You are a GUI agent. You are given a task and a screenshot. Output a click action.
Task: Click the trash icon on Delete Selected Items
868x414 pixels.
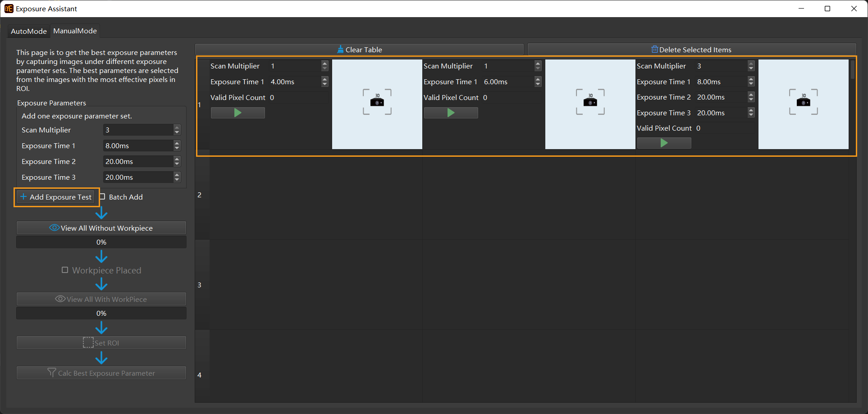coord(654,50)
